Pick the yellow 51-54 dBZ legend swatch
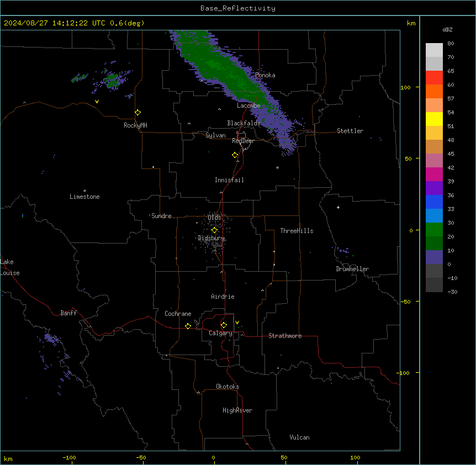The width and height of the screenshot is (476, 465). point(434,119)
